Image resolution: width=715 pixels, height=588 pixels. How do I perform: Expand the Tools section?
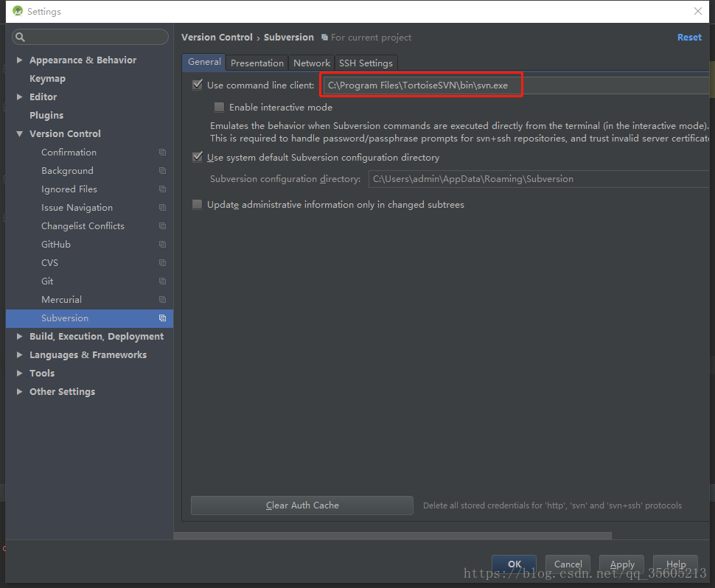[20, 373]
